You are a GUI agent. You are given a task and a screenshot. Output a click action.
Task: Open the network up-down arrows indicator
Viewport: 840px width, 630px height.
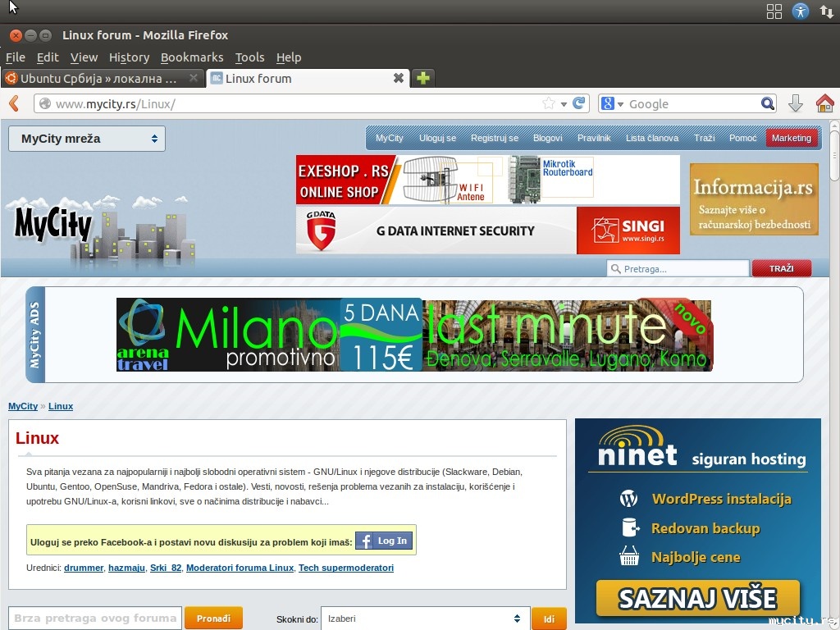[827, 11]
